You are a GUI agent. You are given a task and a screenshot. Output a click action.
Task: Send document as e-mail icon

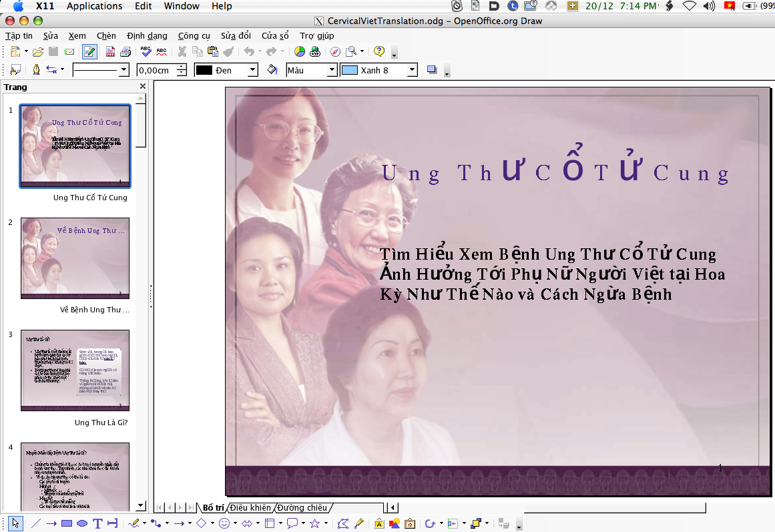click(x=69, y=51)
